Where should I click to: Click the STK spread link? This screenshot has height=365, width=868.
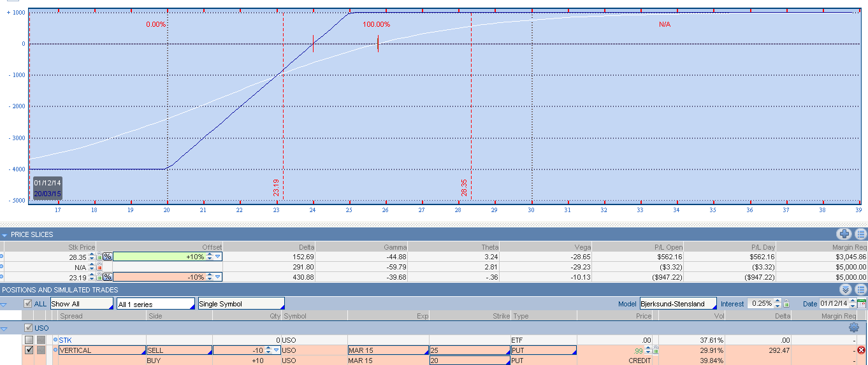pos(65,340)
